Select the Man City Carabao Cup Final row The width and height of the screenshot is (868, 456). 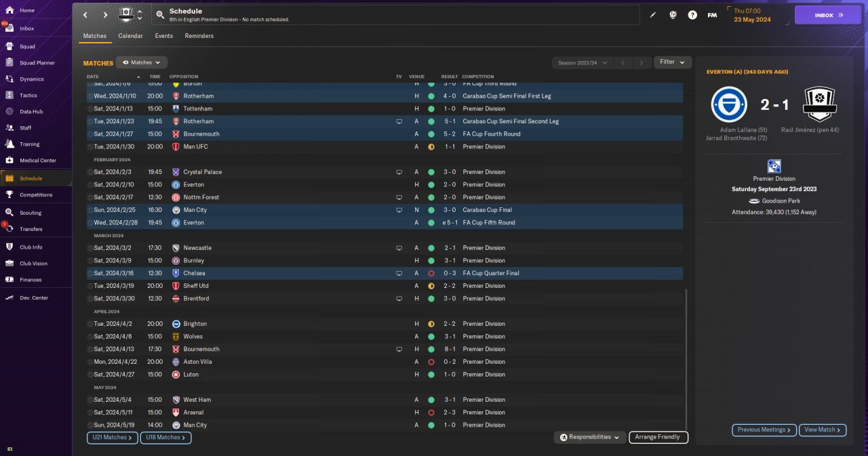(x=384, y=210)
